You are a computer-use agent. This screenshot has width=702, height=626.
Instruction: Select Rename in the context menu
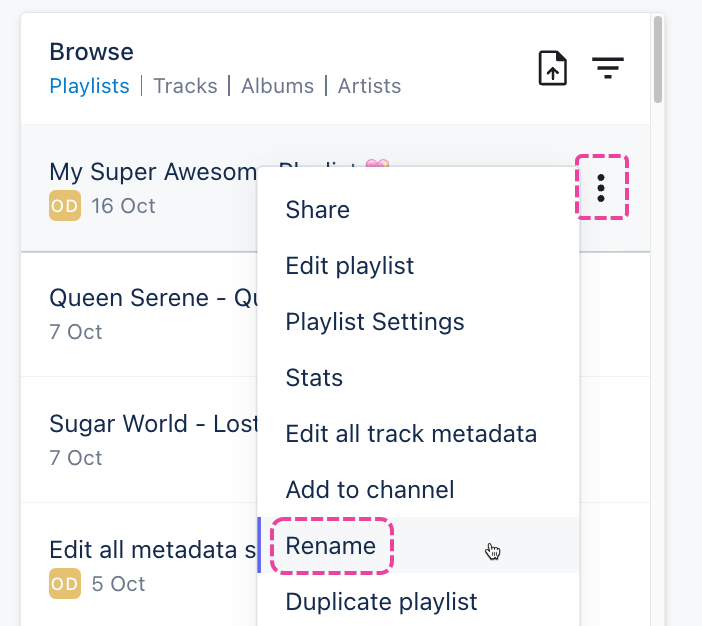[331, 546]
